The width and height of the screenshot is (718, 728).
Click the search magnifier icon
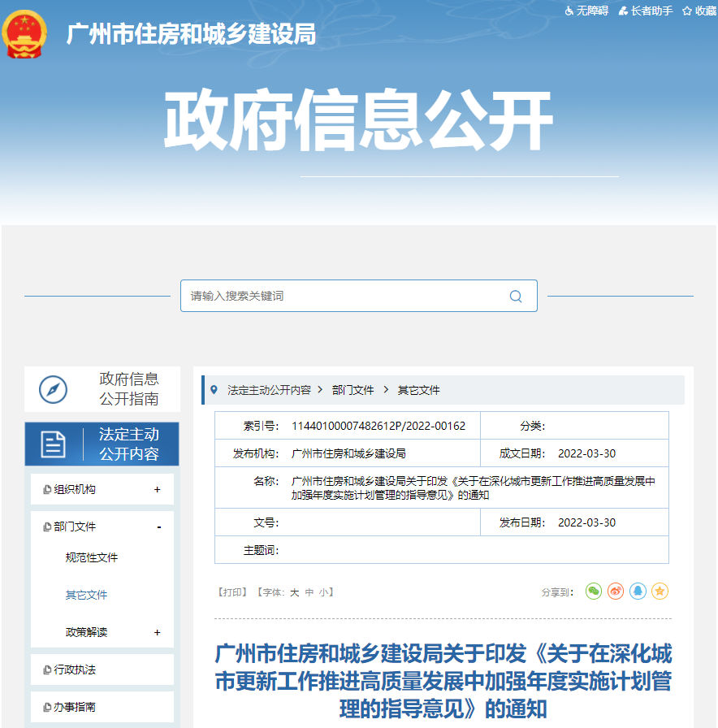[515, 296]
